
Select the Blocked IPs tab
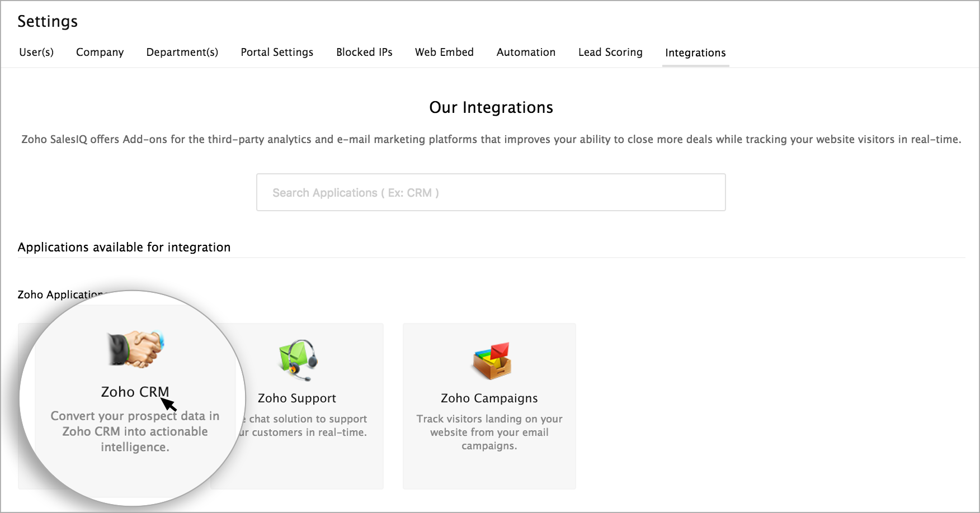(364, 52)
